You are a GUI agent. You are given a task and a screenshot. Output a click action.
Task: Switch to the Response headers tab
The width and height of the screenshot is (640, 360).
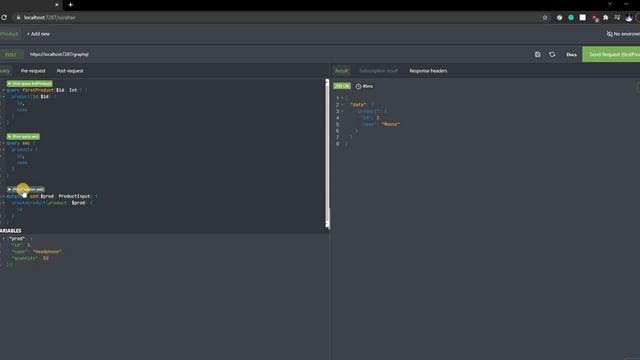click(x=428, y=71)
